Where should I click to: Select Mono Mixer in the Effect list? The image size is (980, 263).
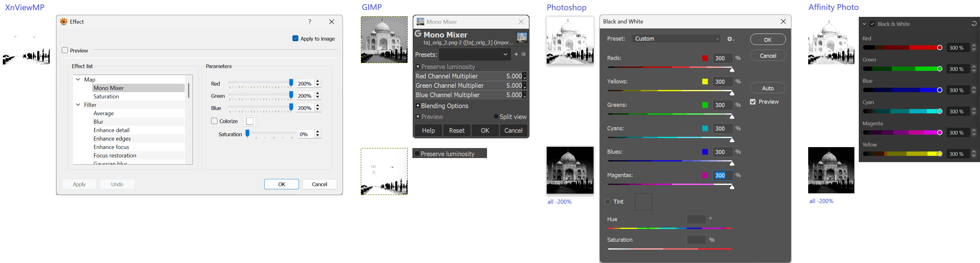tap(138, 88)
